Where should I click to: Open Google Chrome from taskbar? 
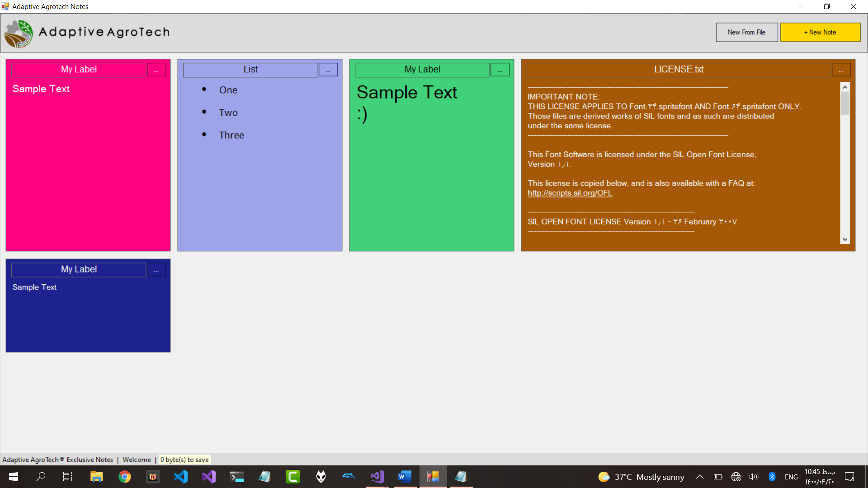[x=125, y=477]
